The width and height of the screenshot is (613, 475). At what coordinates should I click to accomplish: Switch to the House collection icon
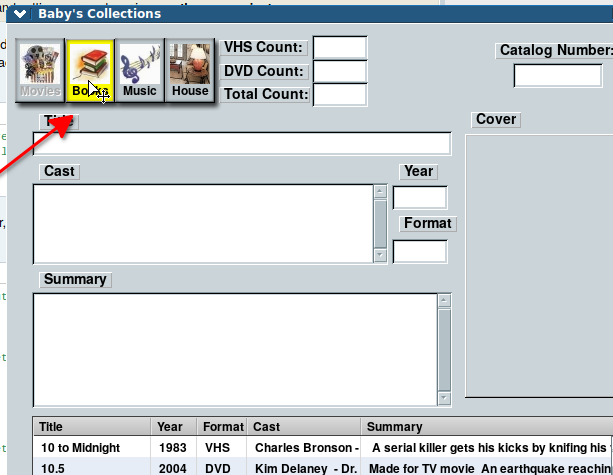tap(190, 71)
